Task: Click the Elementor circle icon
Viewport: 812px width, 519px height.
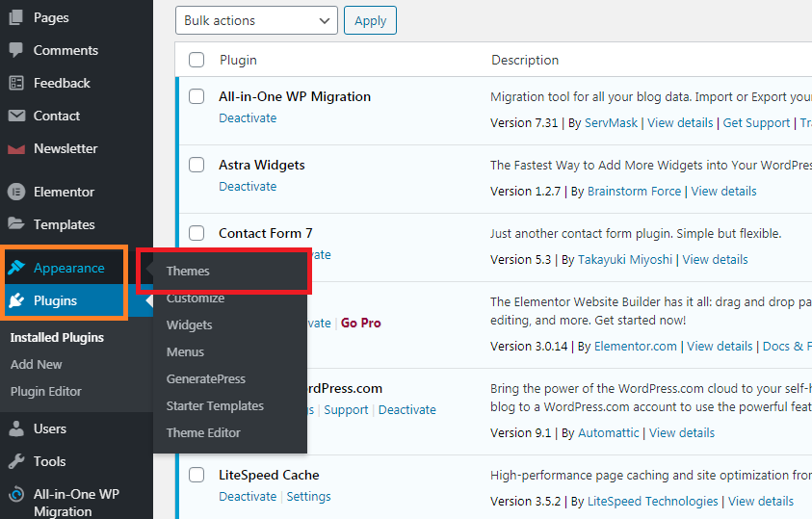Action: 16,192
